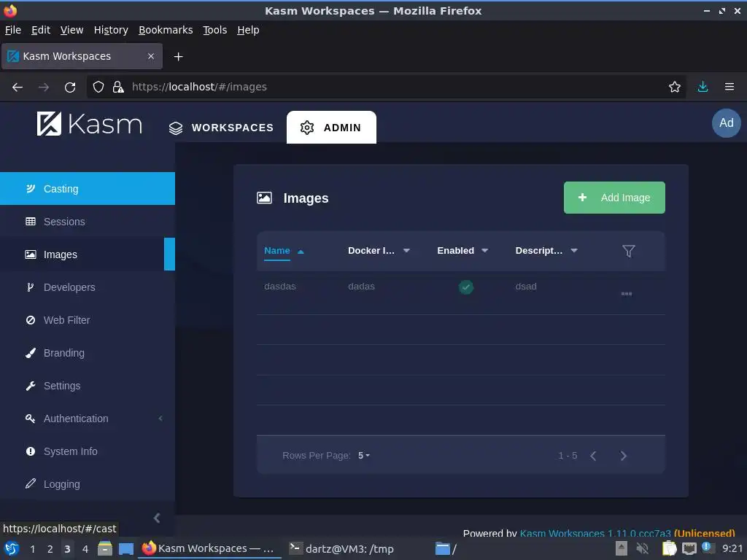Click the Kasm logo

click(x=89, y=124)
